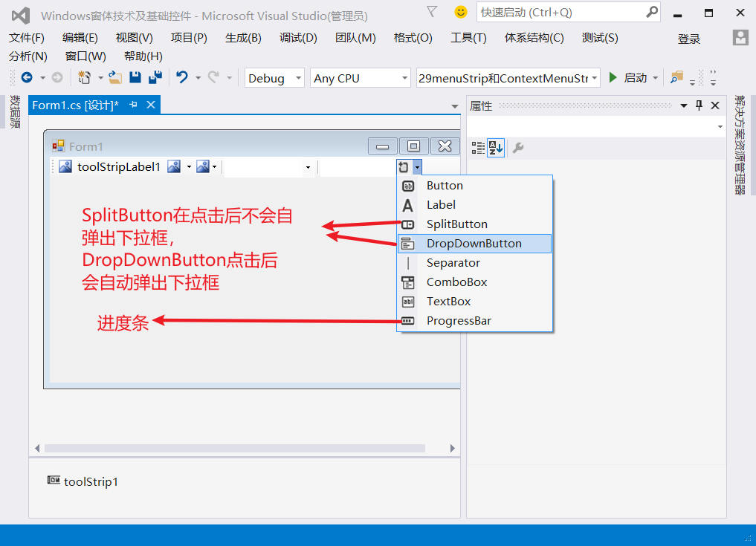Click the Undo icon in the toolbar
756x546 pixels.
(183, 77)
